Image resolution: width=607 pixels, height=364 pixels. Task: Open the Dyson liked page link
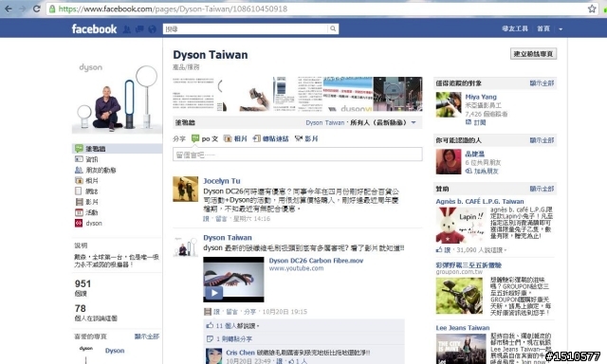click(115, 351)
